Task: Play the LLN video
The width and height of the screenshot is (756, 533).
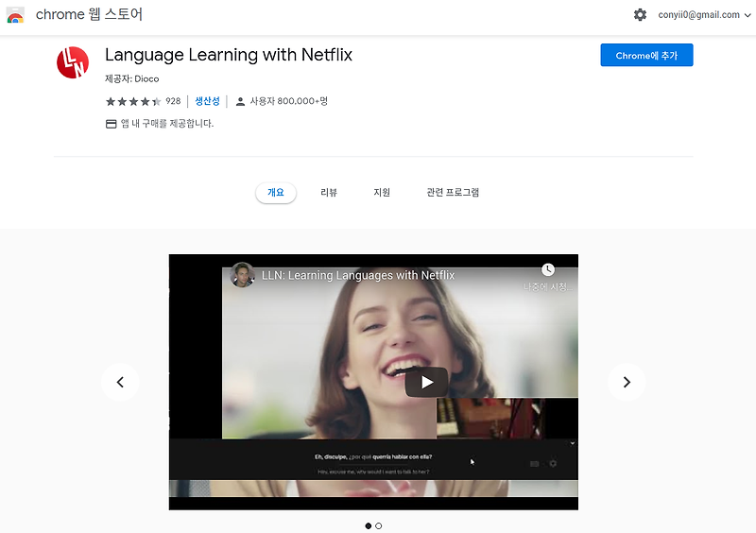Action: (x=427, y=383)
